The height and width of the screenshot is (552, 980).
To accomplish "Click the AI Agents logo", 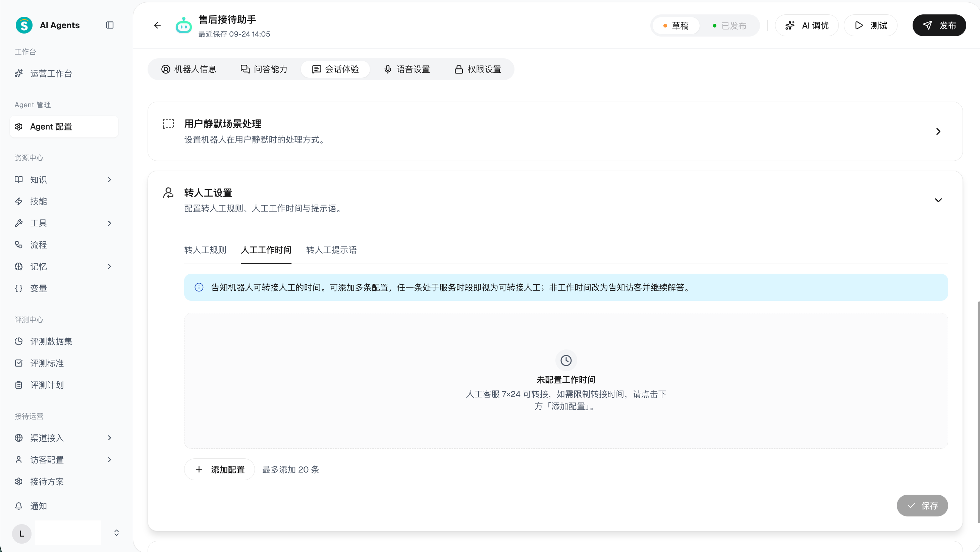I will click(x=24, y=25).
